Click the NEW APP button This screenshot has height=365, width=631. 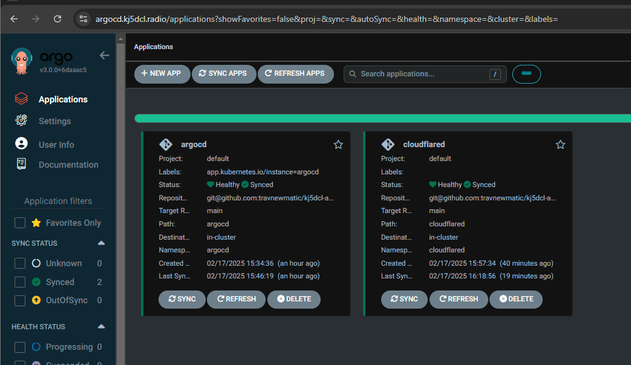tap(162, 74)
